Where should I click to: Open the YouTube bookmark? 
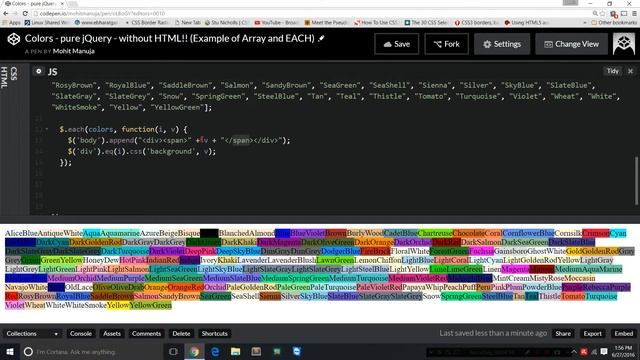point(276,22)
